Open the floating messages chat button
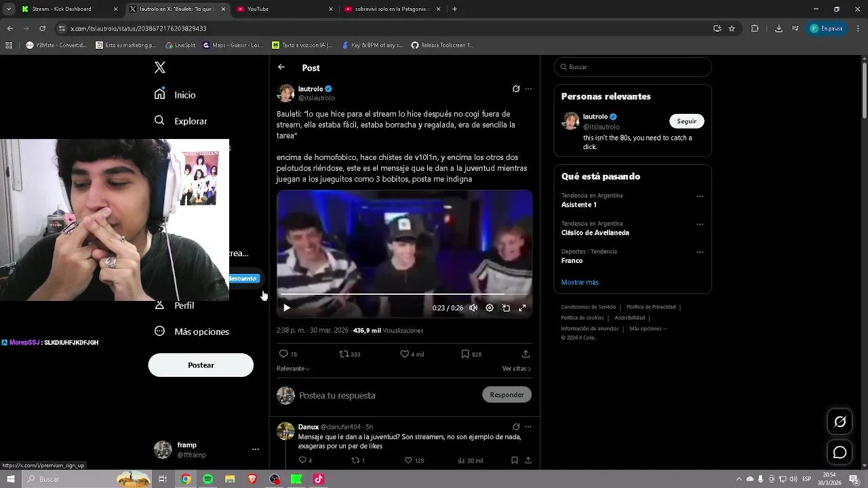 (x=840, y=452)
